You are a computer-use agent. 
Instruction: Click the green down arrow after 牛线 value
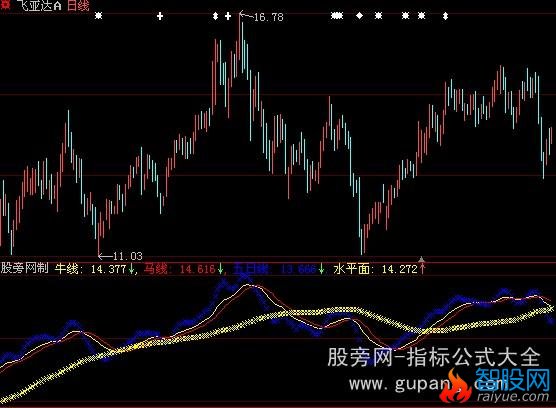(131, 269)
